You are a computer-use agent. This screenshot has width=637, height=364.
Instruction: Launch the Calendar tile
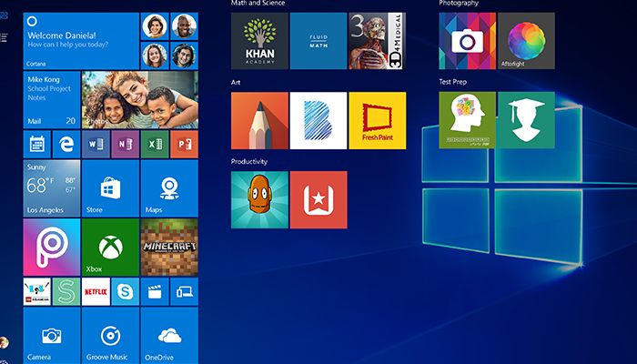(x=37, y=144)
